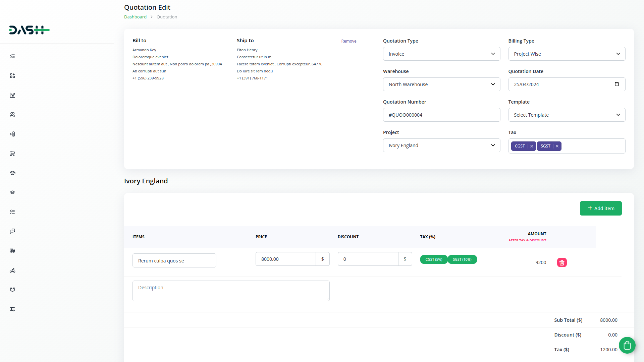Click the Description text area
The image size is (644, 362).
[231, 291]
